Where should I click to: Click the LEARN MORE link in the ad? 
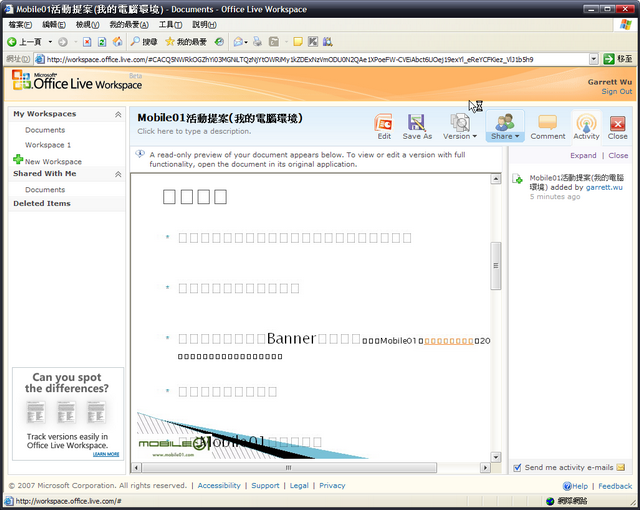[x=106, y=454]
